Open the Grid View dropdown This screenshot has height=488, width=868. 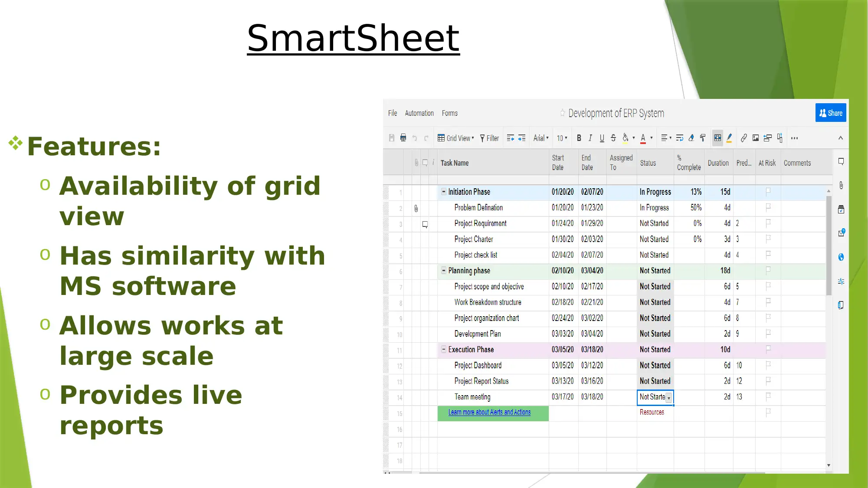click(456, 138)
